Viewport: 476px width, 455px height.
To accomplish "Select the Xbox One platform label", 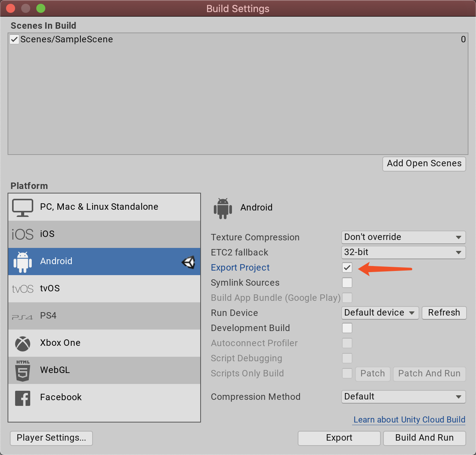I will [x=60, y=343].
